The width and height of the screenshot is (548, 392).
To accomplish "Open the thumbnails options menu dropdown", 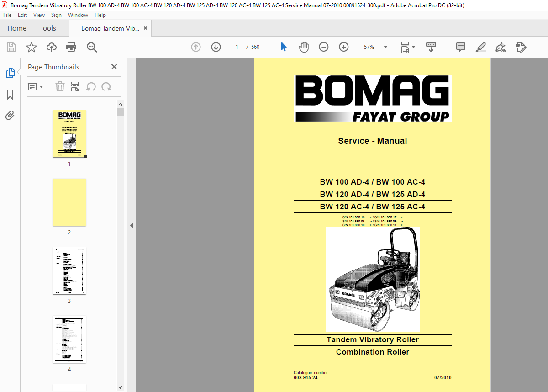I will [x=35, y=86].
